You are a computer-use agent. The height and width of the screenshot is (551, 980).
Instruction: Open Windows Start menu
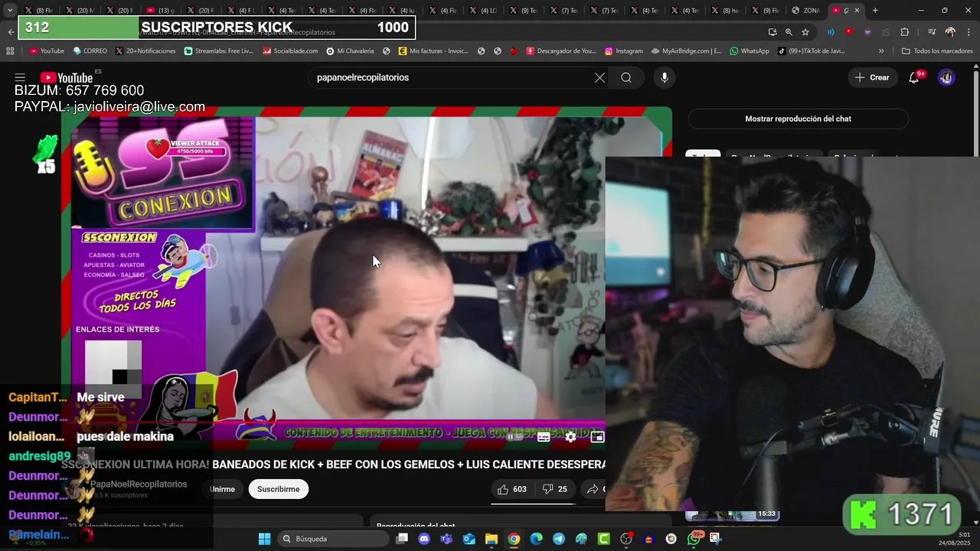pos(264,539)
